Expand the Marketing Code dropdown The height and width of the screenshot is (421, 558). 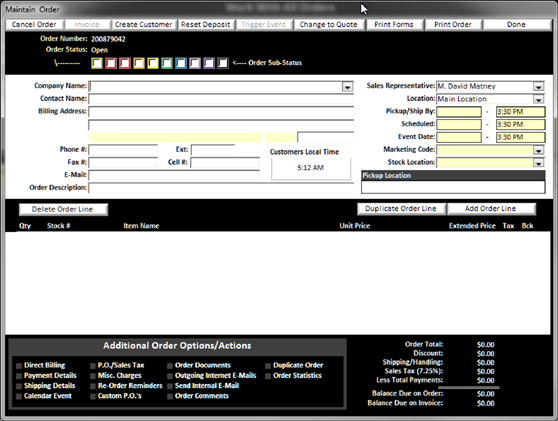(x=538, y=150)
